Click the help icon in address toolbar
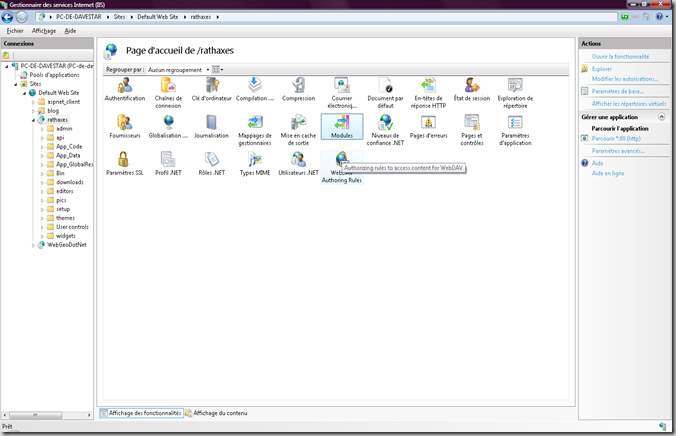Image resolution: width=676 pixels, height=436 pixels. click(x=659, y=17)
